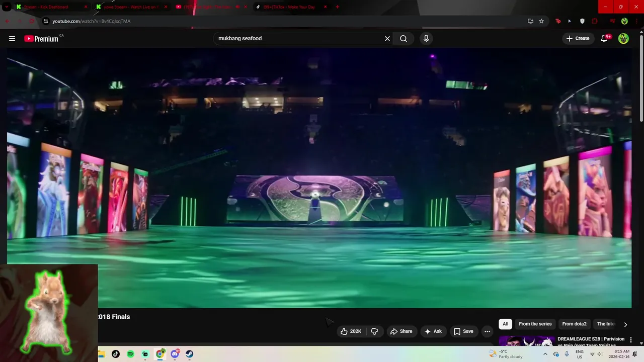
Task: Open volume control in system tray
Action: coord(600,354)
